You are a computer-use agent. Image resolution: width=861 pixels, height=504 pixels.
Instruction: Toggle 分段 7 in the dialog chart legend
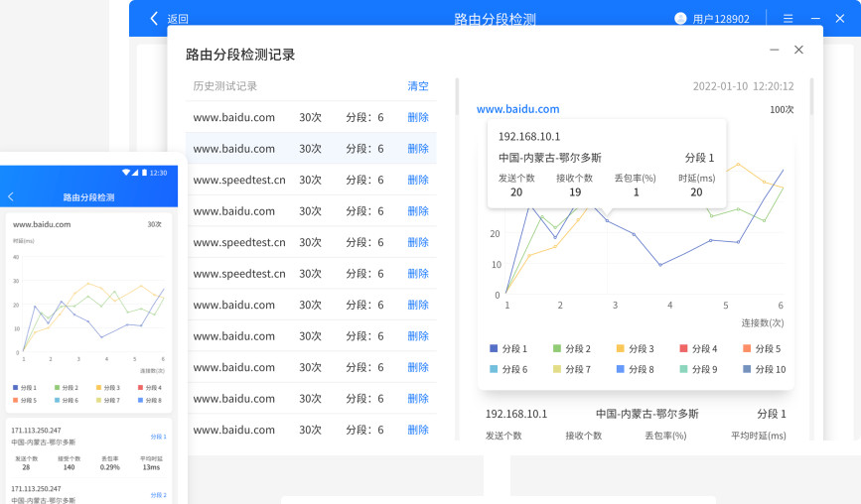coord(572,369)
